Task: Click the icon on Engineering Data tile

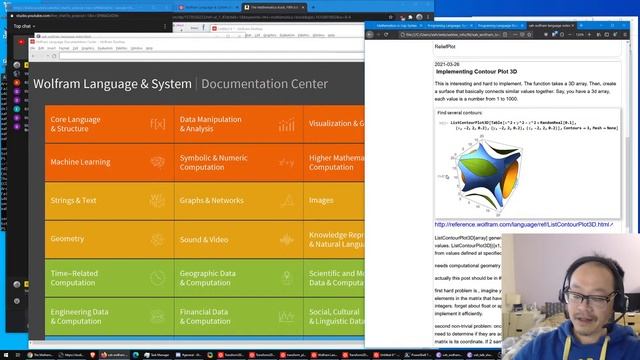Action: (x=158, y=316)
